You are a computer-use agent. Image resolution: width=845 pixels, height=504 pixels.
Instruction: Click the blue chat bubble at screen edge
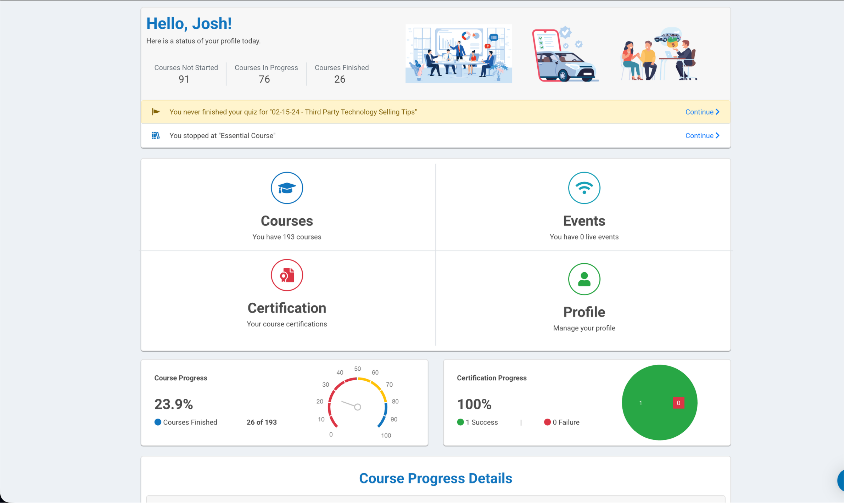click(841, 481)
